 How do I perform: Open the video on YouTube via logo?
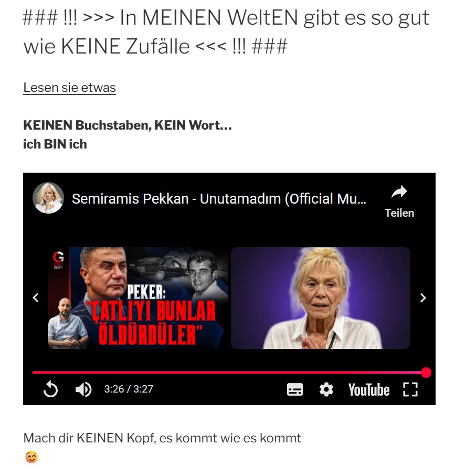point(369,390)
